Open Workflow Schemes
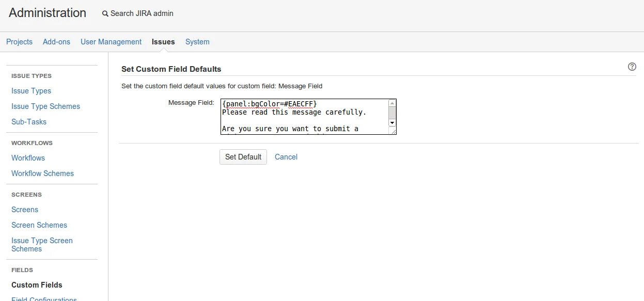This screenshot has height=301, width=644. pyautogui.click(x=42, y=173)
